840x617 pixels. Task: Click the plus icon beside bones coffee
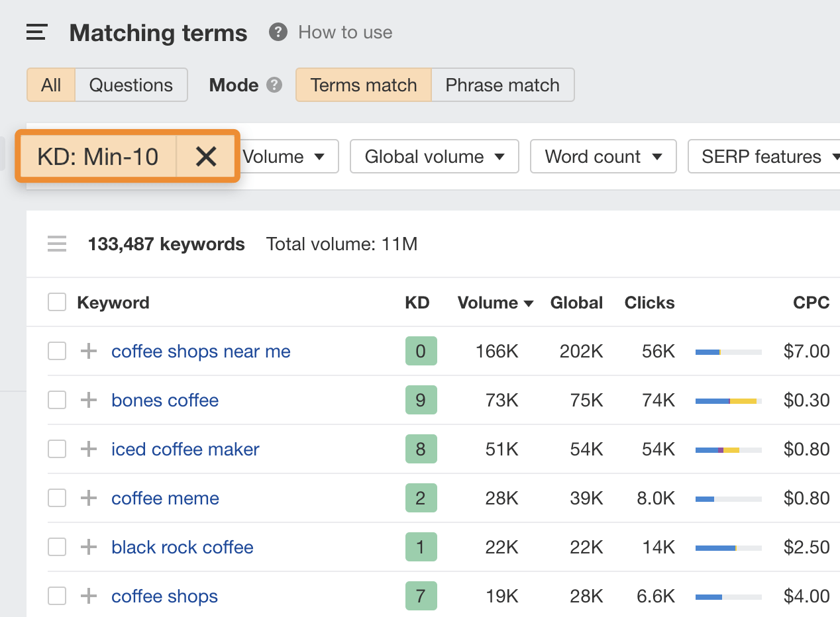tap(89, 401)
